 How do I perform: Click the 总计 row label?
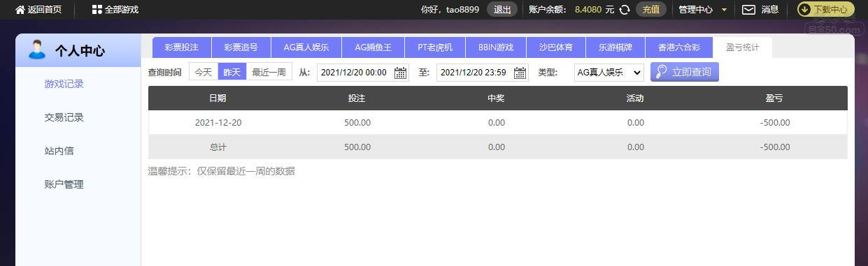218,147
